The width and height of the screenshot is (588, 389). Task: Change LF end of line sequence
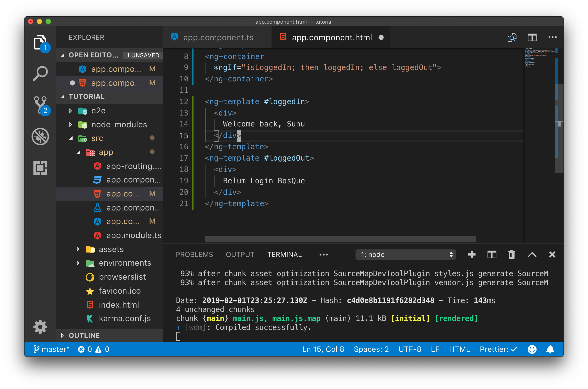click(x=435, y=349)
